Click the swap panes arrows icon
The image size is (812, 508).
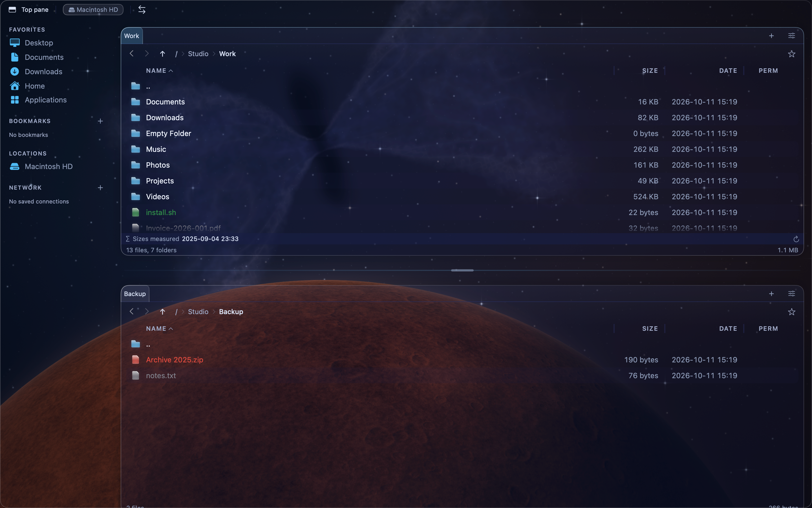pyautogui.click(x=142, y=10)
